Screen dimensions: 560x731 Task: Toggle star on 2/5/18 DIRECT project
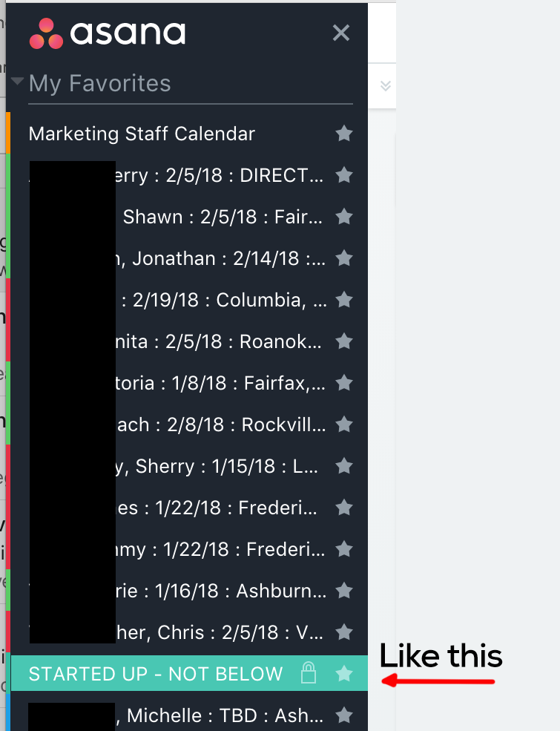343,175
